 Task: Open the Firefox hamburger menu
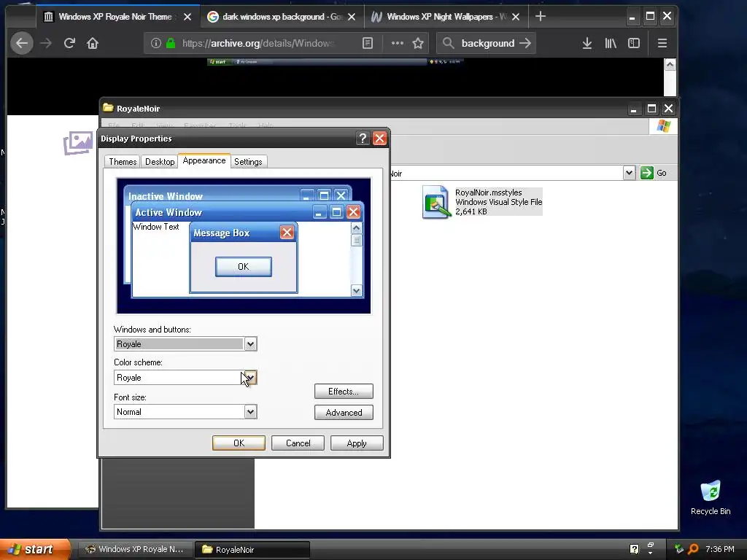[662, 43]
